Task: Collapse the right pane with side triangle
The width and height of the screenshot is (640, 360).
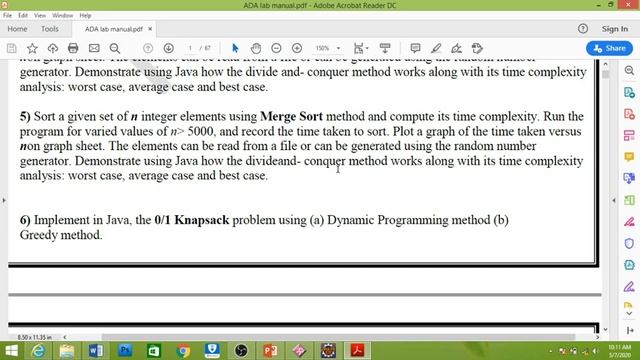Action: pos(613,200)
